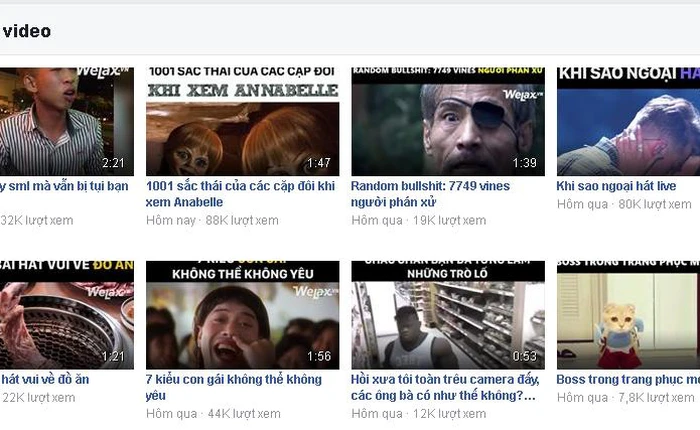Open 'sml mà vẫn bị tụi bạn' title
This screenshot has width=700, height=430.
[x=64, y=186]
